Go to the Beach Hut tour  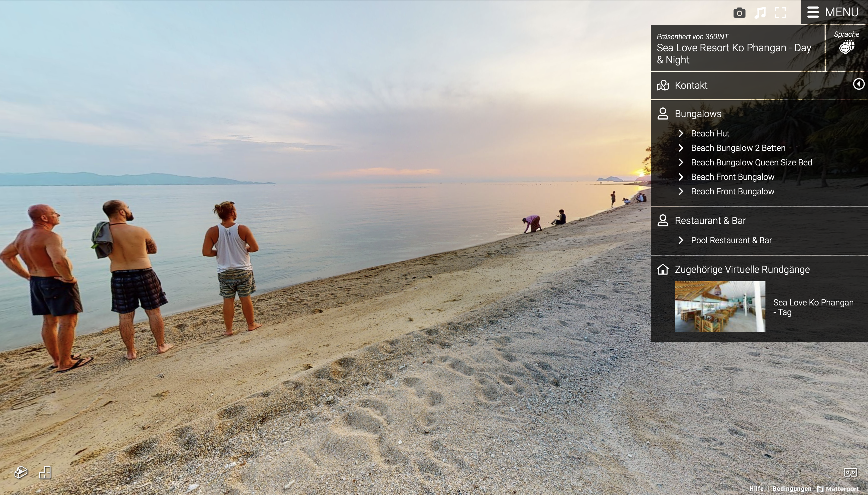(710, 134)
